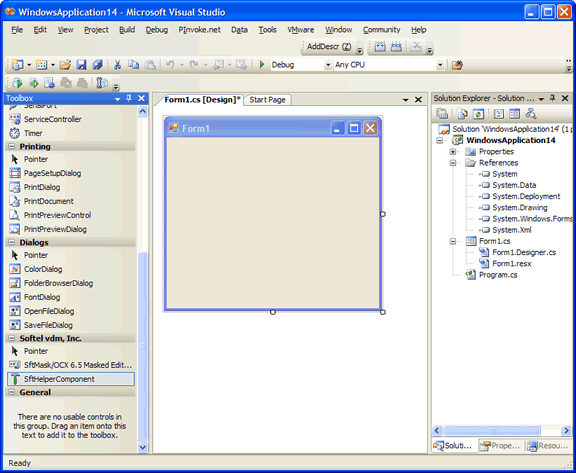The image size is (576, 473).
Task: Pin the Toolbox panel with auto-hide pushpin
Action: click(129, 98)
